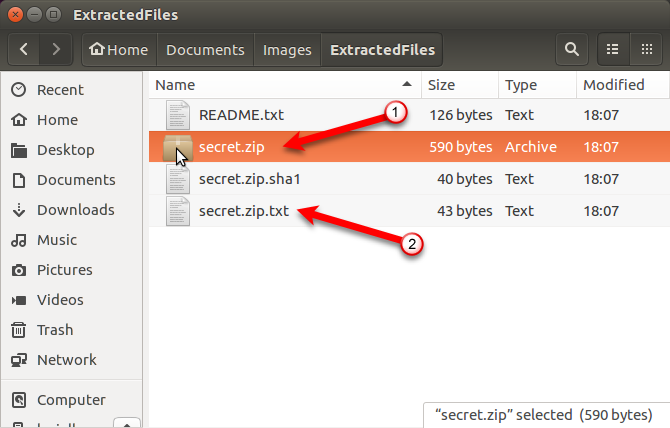The image size is (670, 428).
Task: Click the secret.zip.sha1 file icon
Action: point(178,179)
